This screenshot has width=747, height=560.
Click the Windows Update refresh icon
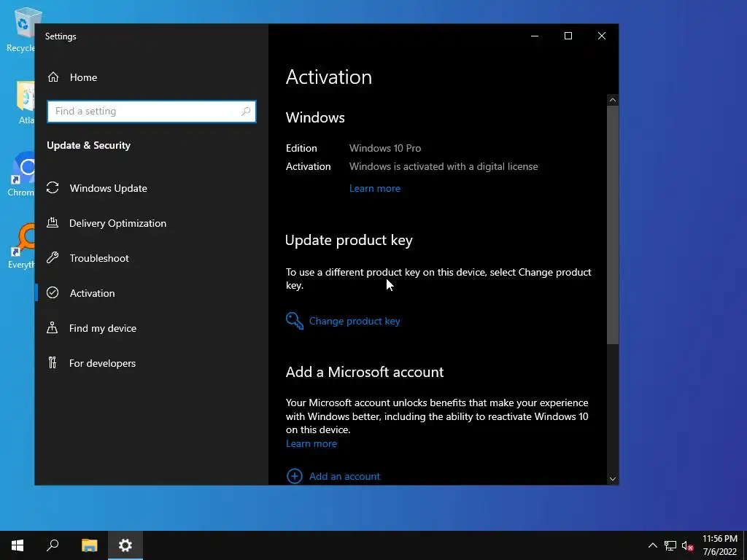[x=53, y=187]
